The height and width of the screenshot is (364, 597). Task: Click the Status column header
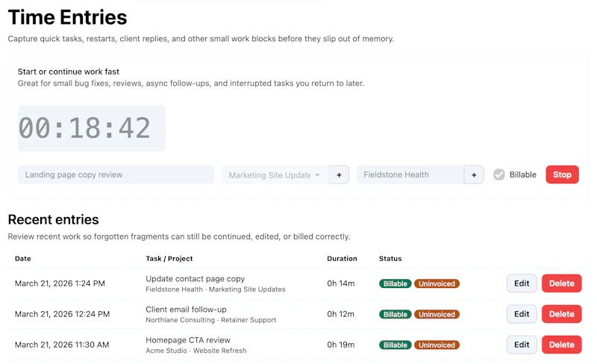[x=390, y=259]
